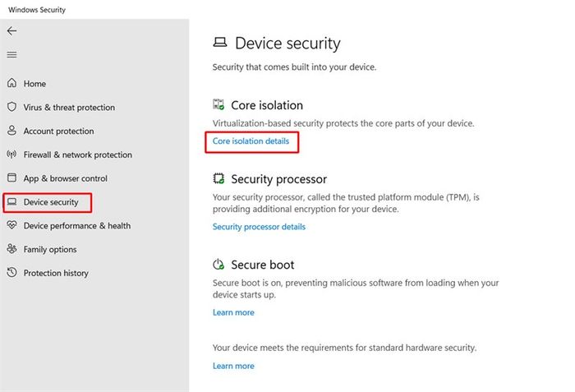Open Core isolation details link

click(x=251, y=141)
